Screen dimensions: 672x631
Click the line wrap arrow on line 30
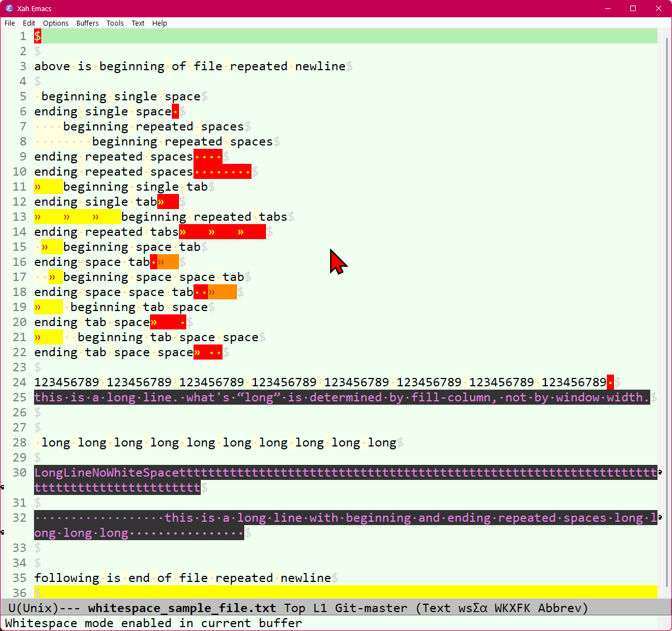coord(660,472)
